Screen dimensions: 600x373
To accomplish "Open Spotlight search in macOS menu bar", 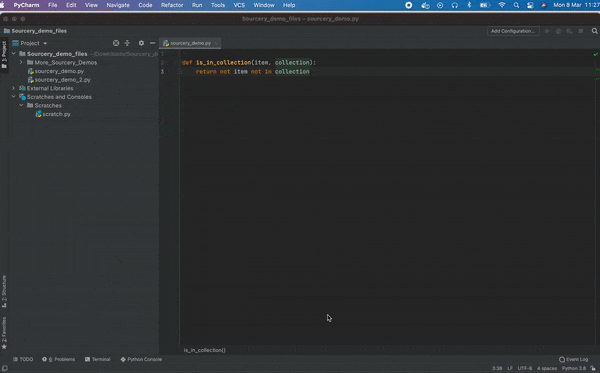I will tap(516, 5).
